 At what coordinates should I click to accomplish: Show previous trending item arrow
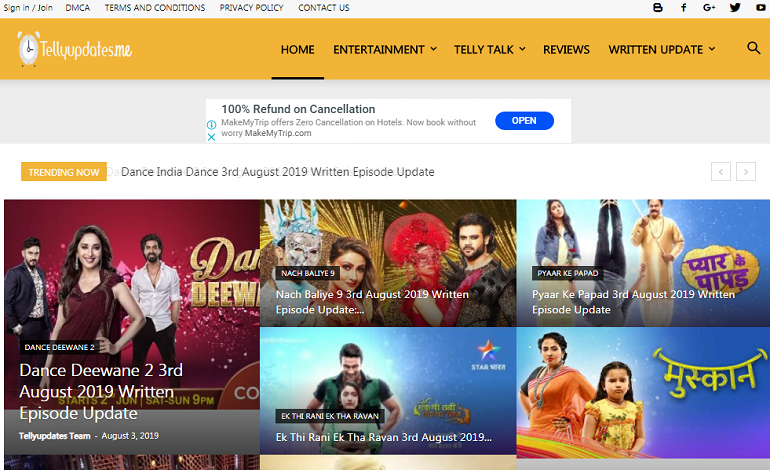click(720, 172)
